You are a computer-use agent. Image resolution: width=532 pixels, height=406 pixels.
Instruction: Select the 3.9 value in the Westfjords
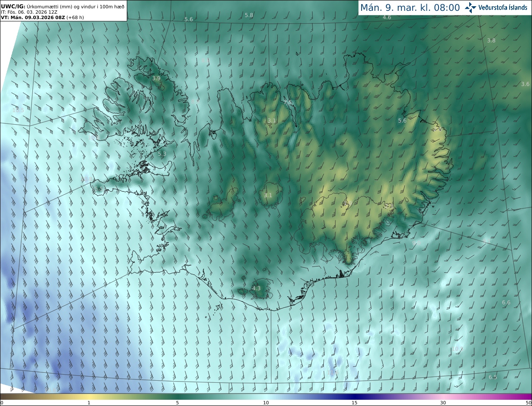click(156, 78)
